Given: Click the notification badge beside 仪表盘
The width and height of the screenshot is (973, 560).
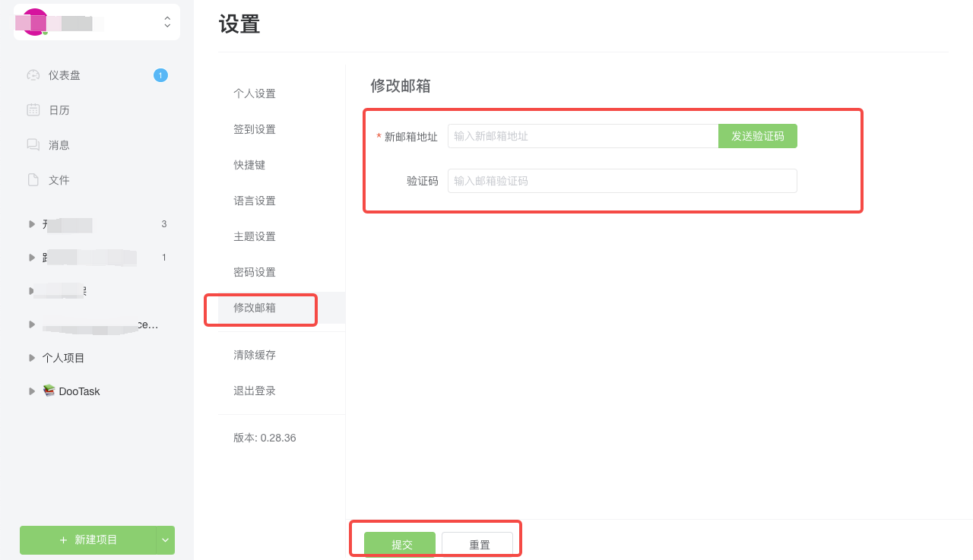Looking at the screenshot, I should 160,74.
